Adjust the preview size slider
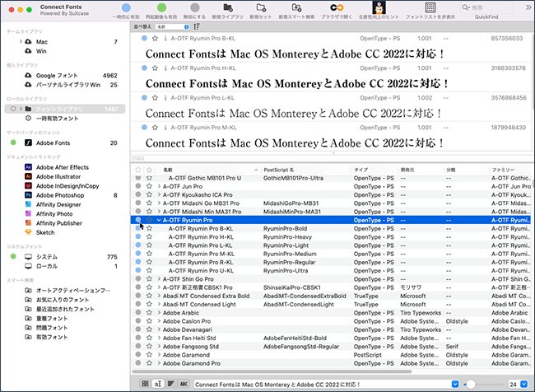The height and width of the screenshot is (392, 535). (x=471, y=385)
